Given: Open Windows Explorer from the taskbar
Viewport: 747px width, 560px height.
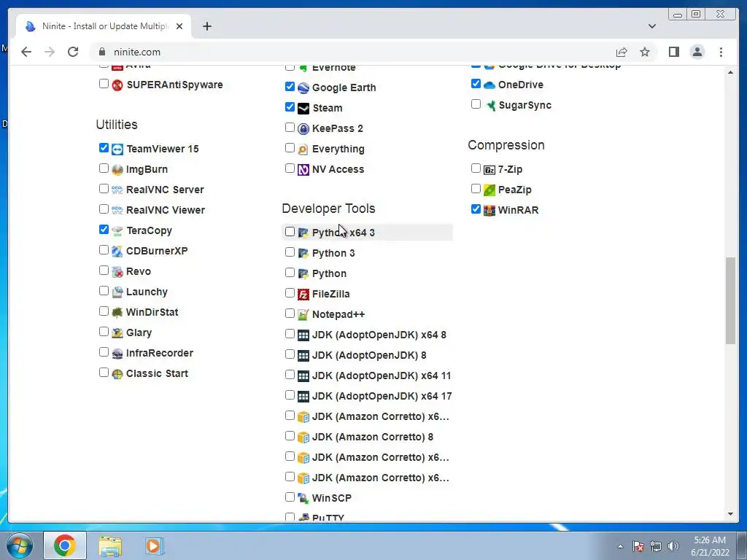Looking at the screenshot, I should click(x=110, y=546).
